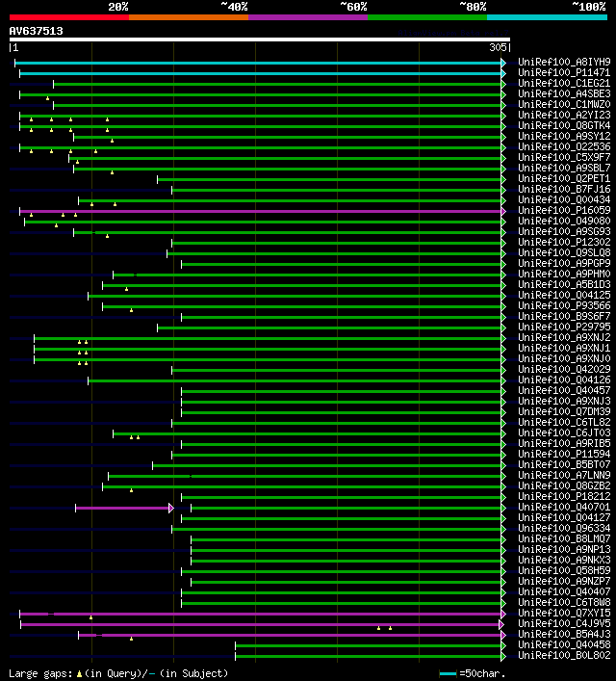Click the UniRef100_Q8GTK4 text

(x=564, y=125)
